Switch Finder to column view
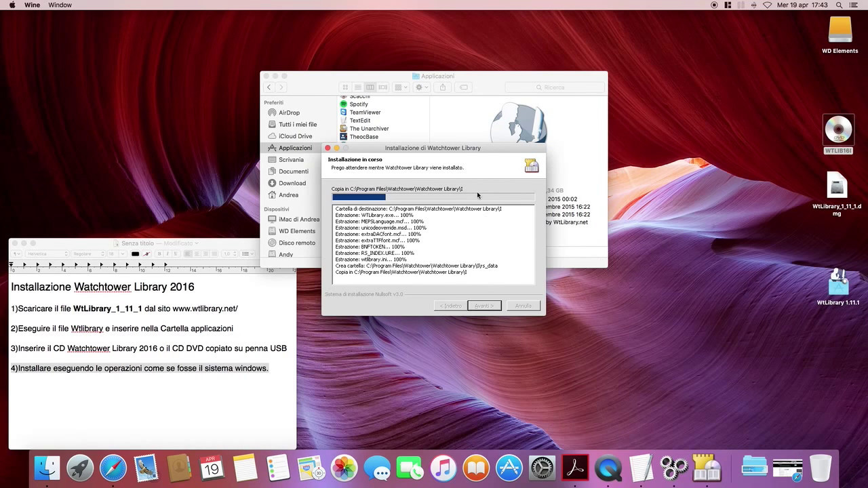This screenshot has height=488, width=868. pyautogui.click(x=370, y=87)
